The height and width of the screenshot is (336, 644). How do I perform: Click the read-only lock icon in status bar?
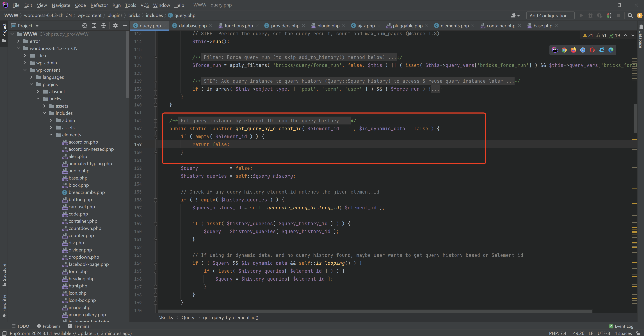tap(638, 333)
